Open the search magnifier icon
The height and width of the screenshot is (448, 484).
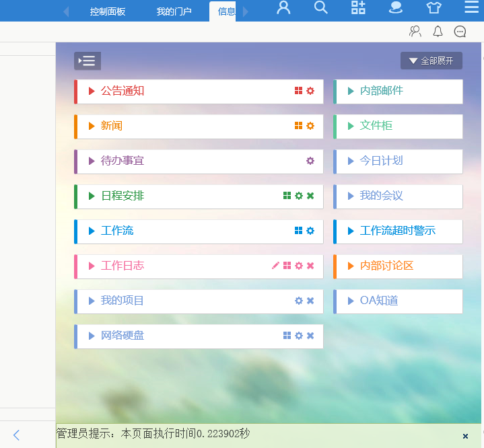[321, 8]
